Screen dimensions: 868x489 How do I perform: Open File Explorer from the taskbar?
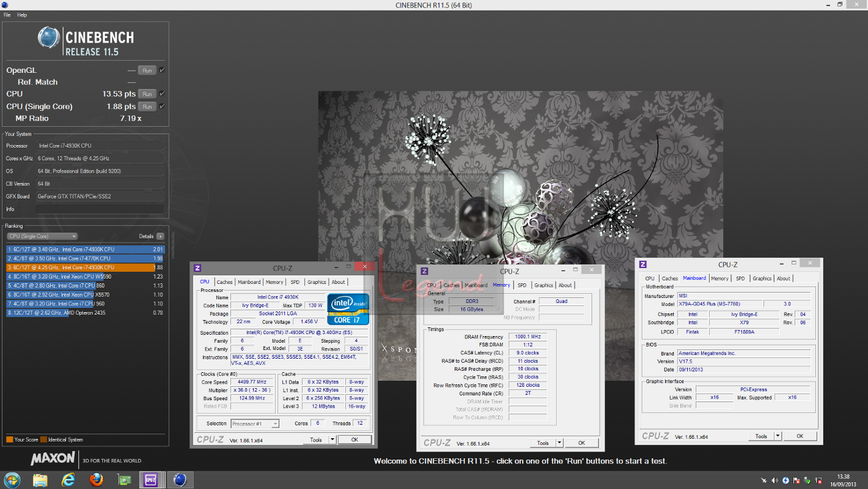click(40, 480)
